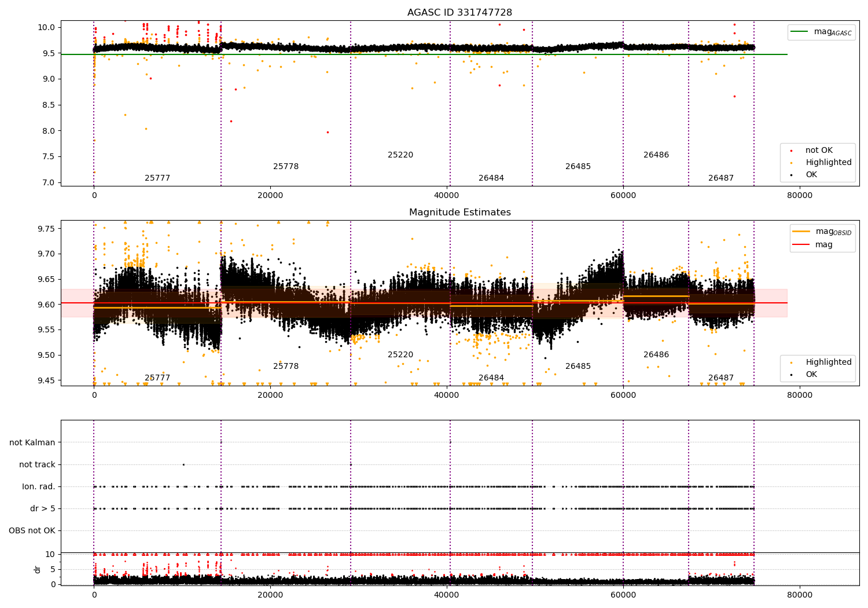Click the 10.0 y-axis tick label
Viewport: 868px width, 608px height.
coord(46,27)
